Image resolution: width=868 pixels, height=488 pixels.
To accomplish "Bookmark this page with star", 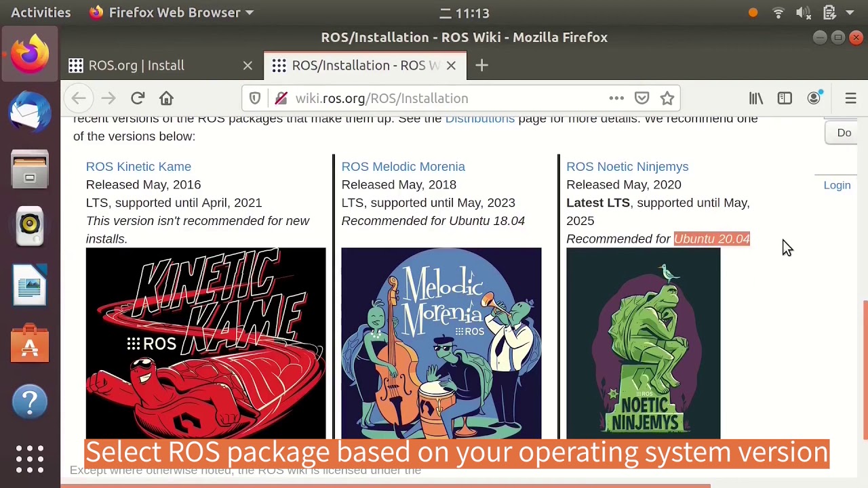I will [x=667, y=98].
